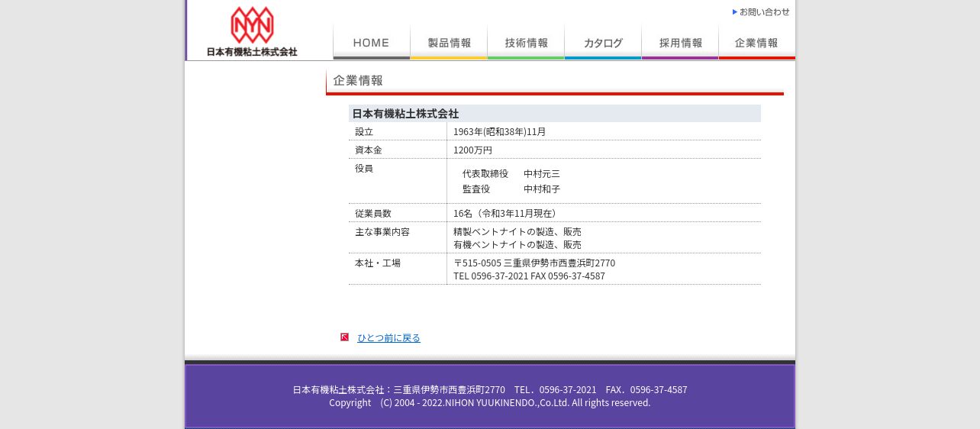Open the 製品情報 navigation tab
980x429 pixels.
pos(449,43)
